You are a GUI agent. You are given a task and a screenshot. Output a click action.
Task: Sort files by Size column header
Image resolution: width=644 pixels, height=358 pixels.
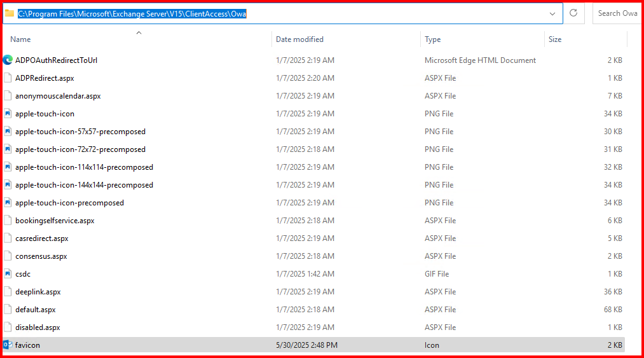[x=555, y=39]
